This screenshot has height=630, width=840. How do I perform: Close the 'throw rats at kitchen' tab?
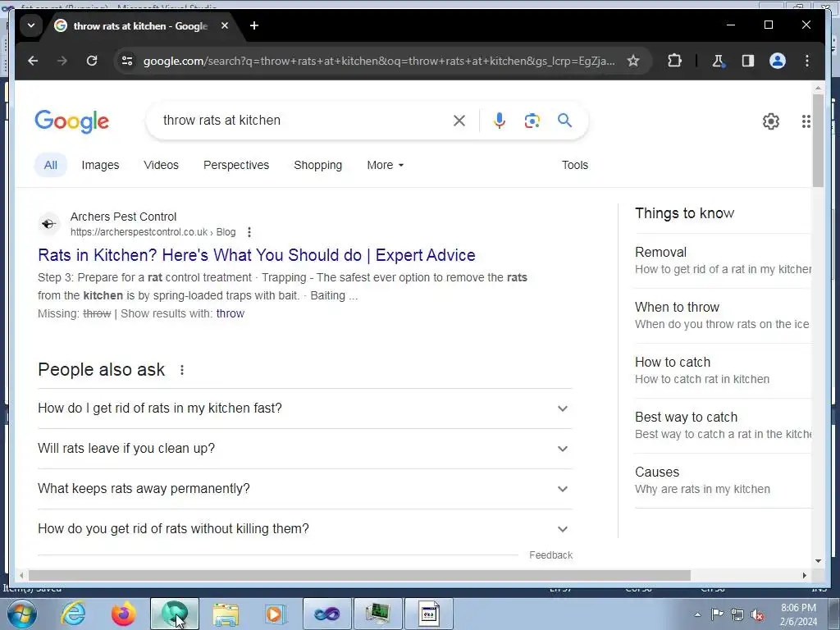coord(225,25)
